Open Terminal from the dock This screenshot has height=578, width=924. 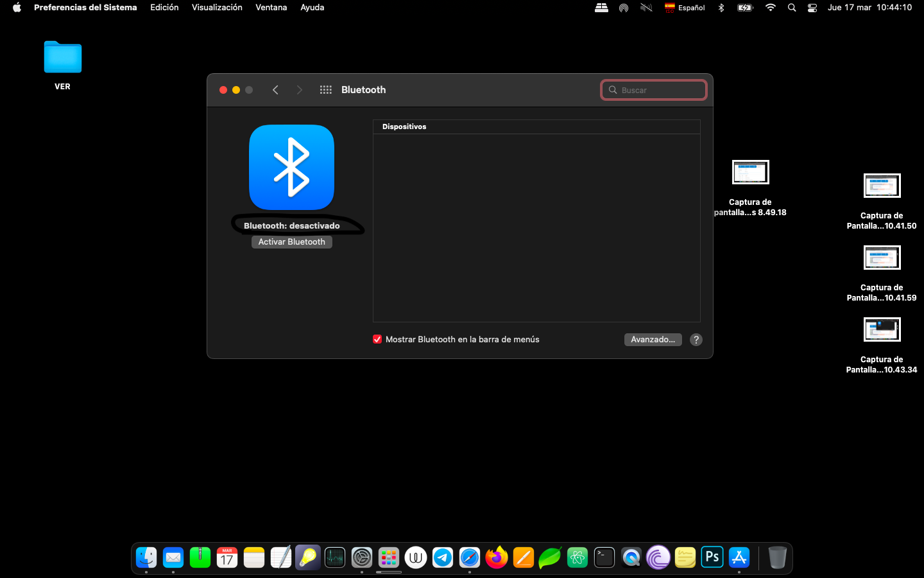click(x=604, y=557)
